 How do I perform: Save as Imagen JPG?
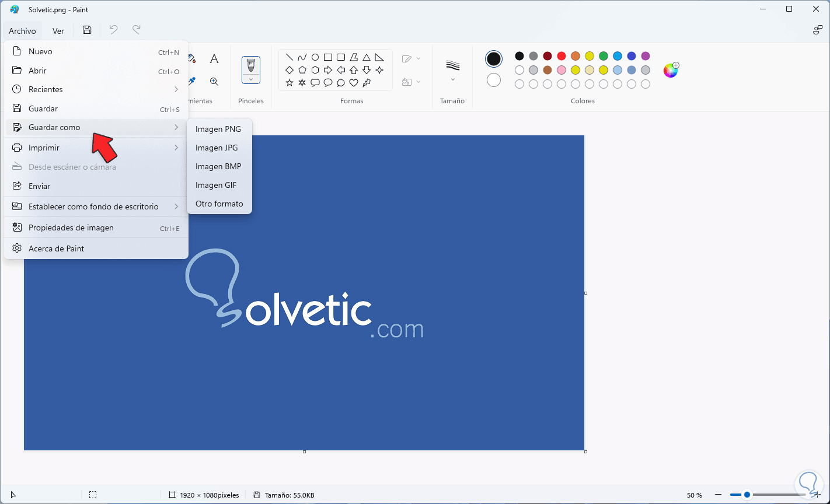[219, 148]
